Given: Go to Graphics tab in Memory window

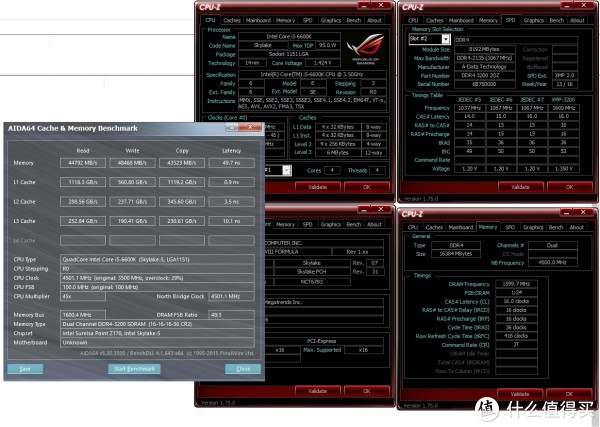Looking at the screenshot, I should [x=533, y=227].
